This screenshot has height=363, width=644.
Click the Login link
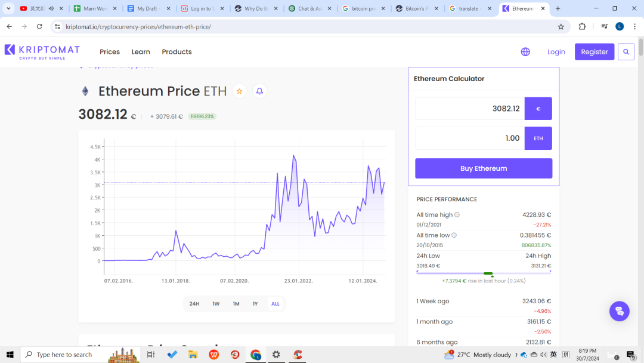[x=556, y=52]
